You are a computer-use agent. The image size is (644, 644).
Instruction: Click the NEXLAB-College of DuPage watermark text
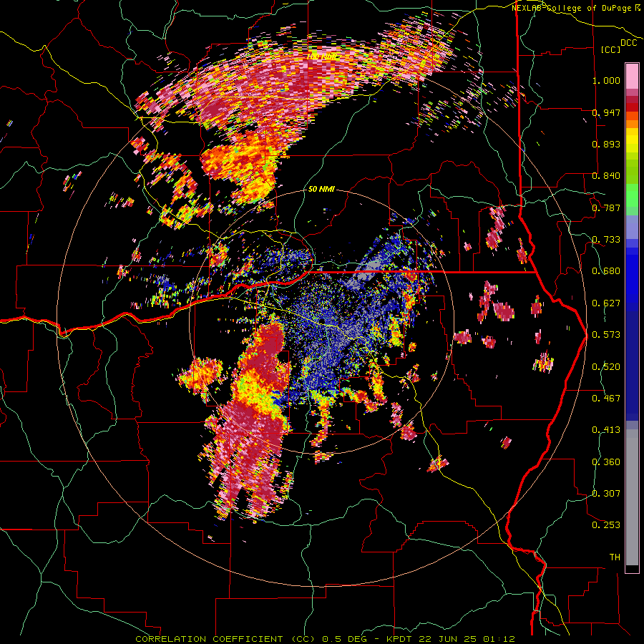(x=576, y=8)
